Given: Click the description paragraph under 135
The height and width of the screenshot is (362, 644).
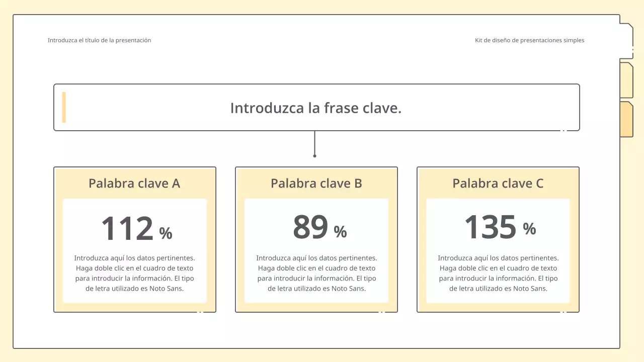Looking at the screenshot, I should pos(498,274).
